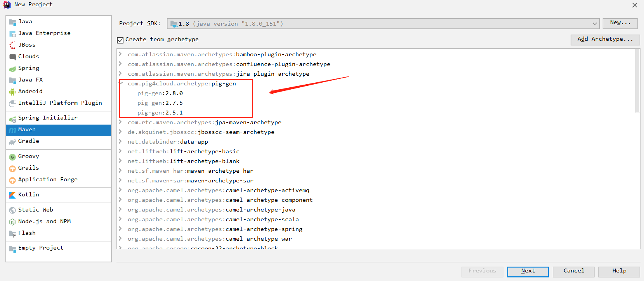Expand lift-archetype-blank arrow
The height and width of the screenshot is (281, 644).
120,161
